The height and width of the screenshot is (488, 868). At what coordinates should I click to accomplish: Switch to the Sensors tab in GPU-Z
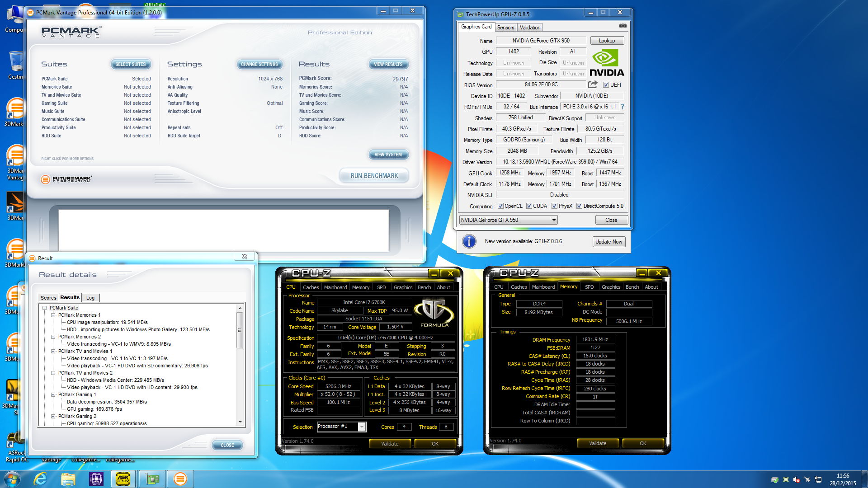point(505,28)
